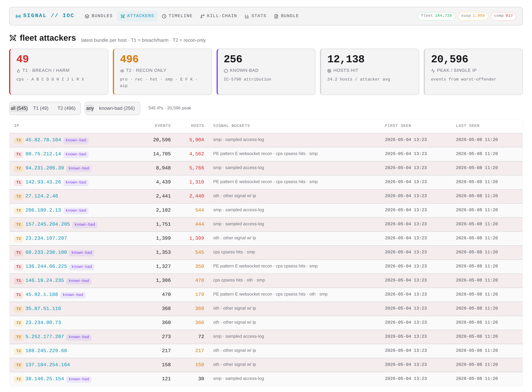Click the hosts hit bullseye icon
Image resolution: width=532 pixels, height=392 pixels.
coord(329,71)
